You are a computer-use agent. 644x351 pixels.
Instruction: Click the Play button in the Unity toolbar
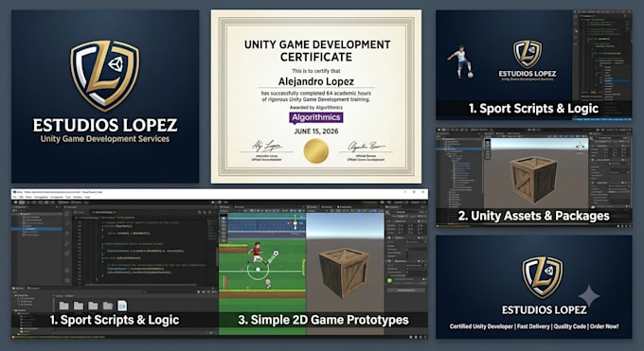213,202
